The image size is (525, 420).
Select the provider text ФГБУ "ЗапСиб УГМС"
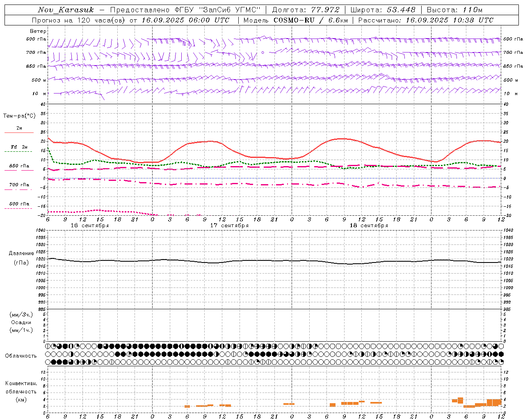(x=218, y=10)
